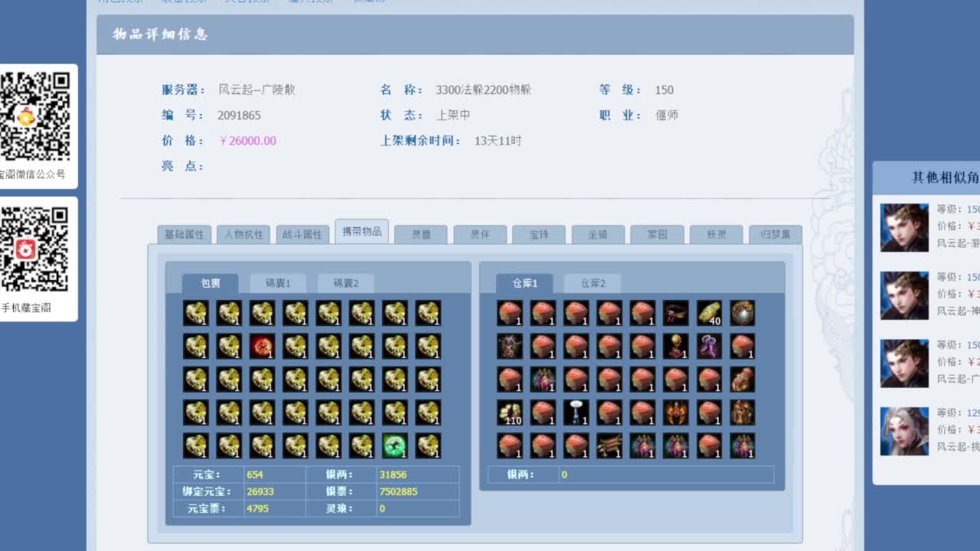This screenshot has width=980, height=551.
Task: Select the 绑定元宝 value 26933
Action: tap(260, 491)
